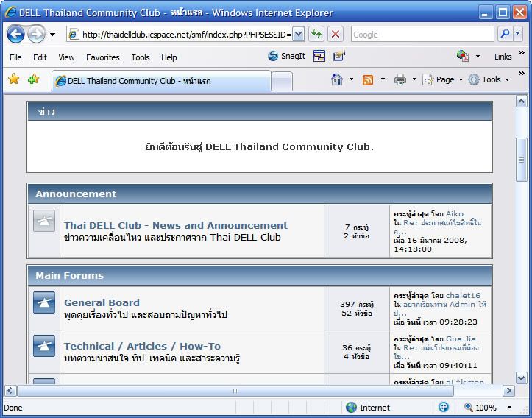Open search provider options dropdown

point(518,35)
